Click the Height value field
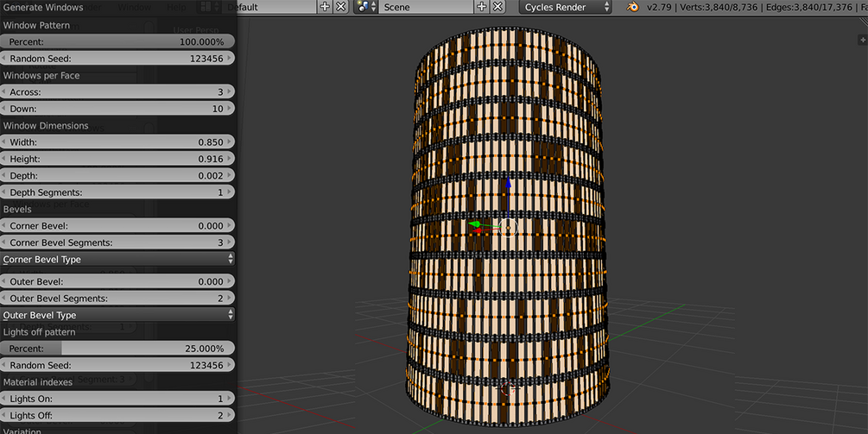Viewport: 868px width, 434px height. [117, 159]
